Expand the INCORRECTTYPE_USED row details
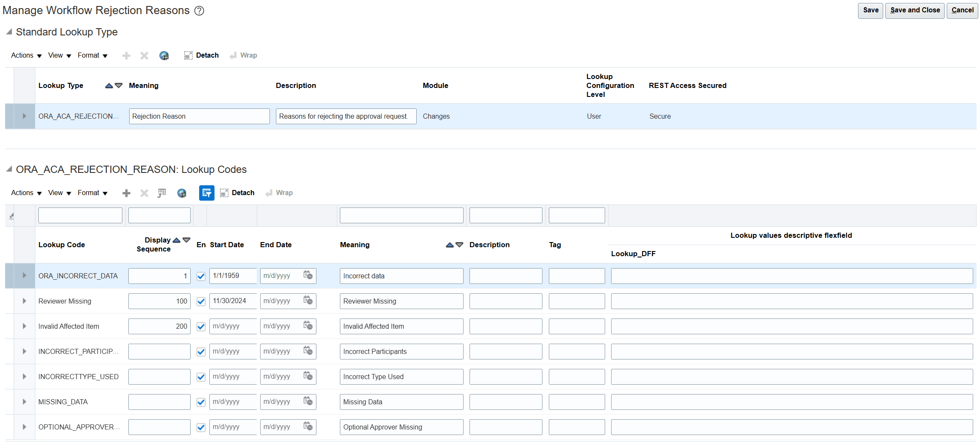Image resolution: width=980 pixels, height=444 pixels. [x=24, y=377]
